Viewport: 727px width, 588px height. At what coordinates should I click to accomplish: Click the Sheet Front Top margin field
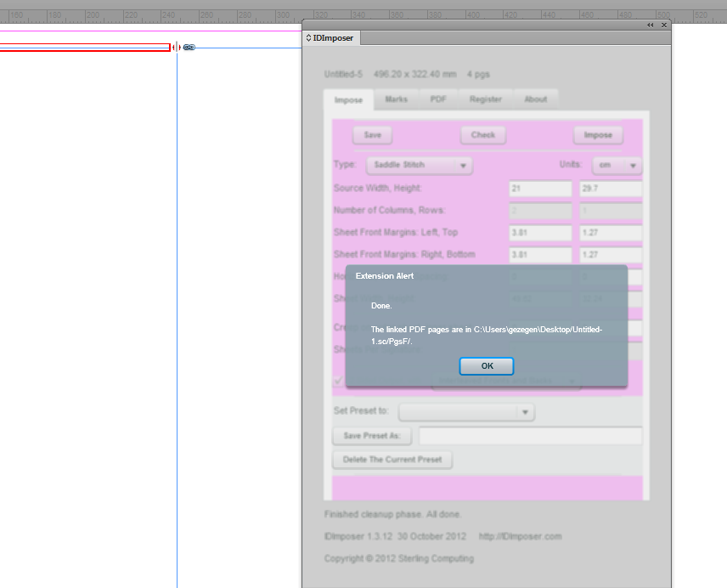tap(611, 232)
